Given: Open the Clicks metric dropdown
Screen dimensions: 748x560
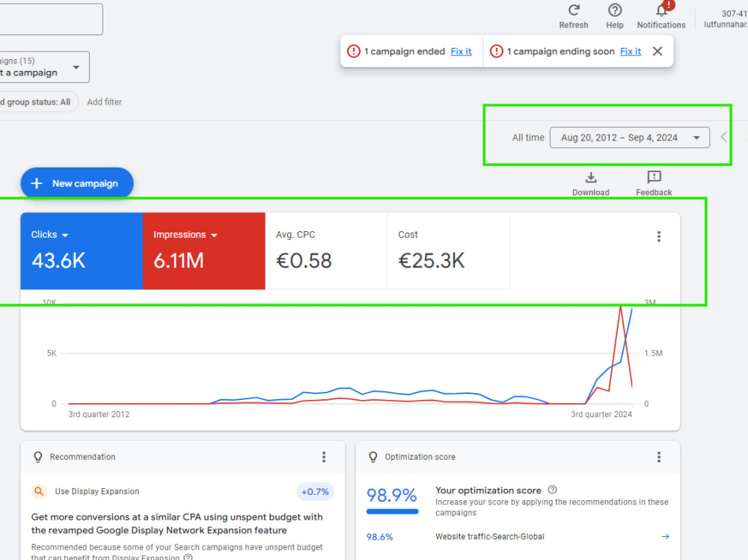Looking at the screenshot, I should pos(50,235).
